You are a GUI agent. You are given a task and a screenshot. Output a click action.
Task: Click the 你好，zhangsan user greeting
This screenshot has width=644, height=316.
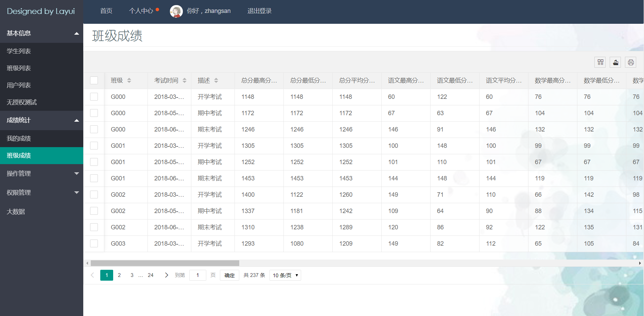(209, 11)
